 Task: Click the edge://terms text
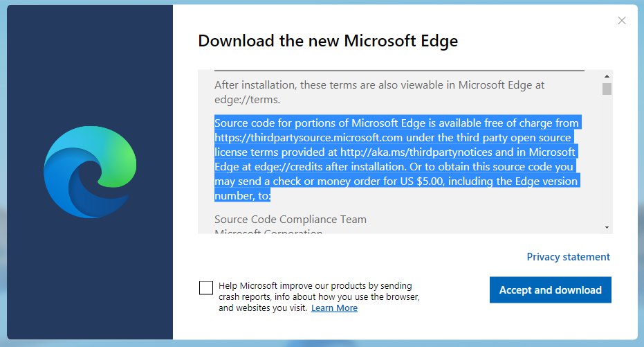[246, 100]
